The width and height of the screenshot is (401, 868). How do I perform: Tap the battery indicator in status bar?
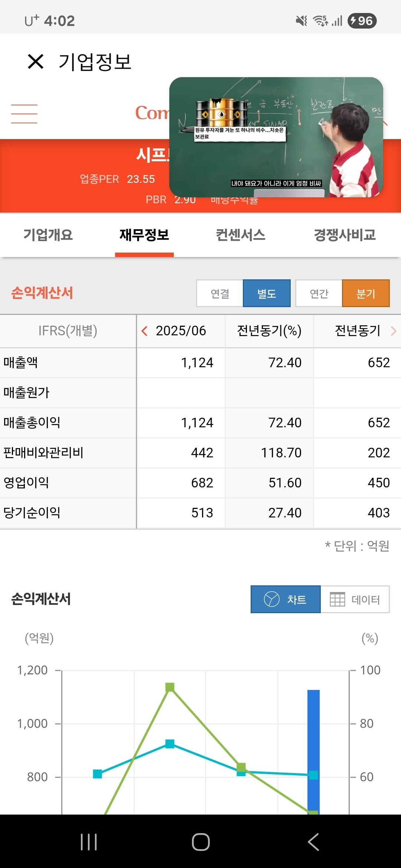362,21
